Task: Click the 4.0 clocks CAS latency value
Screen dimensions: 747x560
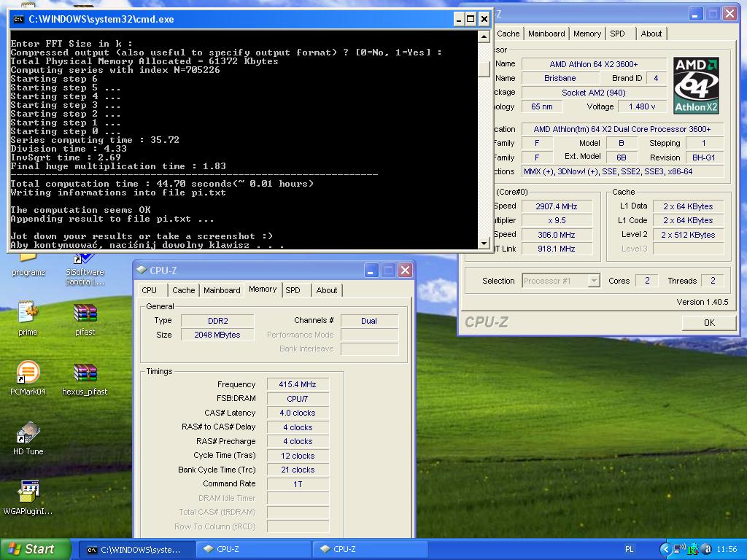Action: click(298, 413)
